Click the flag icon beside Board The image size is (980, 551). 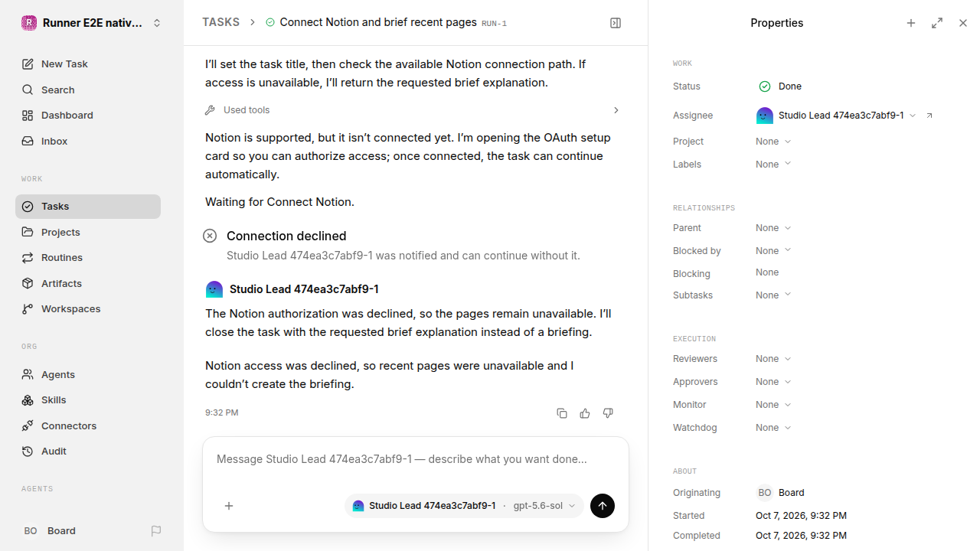point(156,531)
